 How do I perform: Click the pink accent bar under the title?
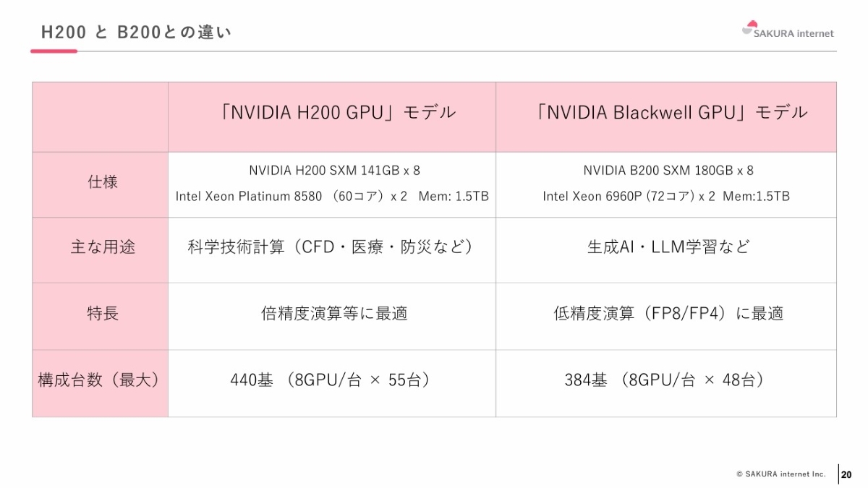coord(54,51)
